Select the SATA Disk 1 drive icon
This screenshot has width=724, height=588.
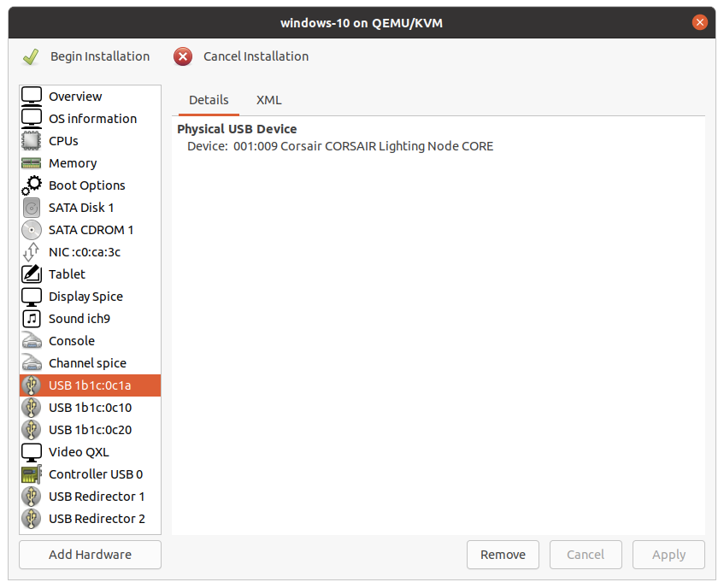[x=32, y=208]
